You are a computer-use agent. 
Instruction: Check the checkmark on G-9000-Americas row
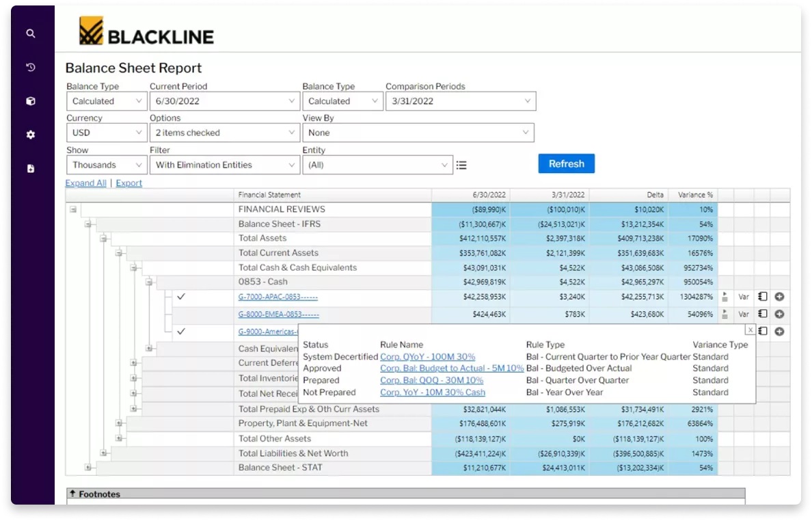[181, 331]
